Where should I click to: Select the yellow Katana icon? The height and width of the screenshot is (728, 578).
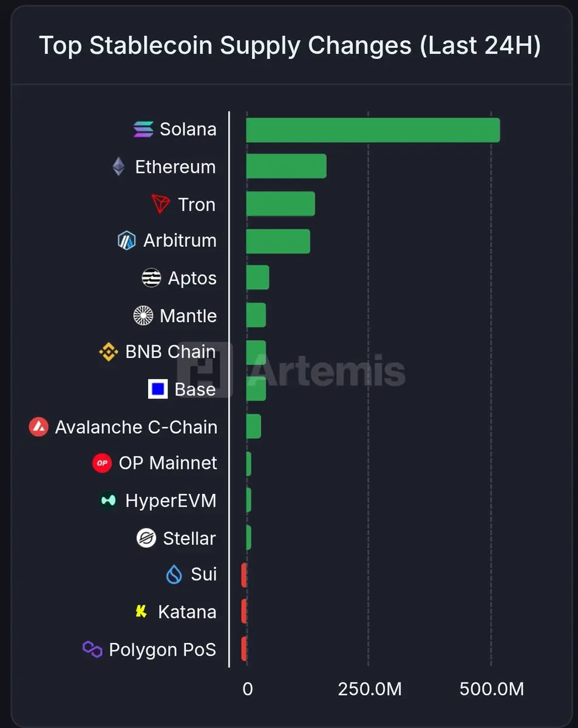tap(141, 612)
